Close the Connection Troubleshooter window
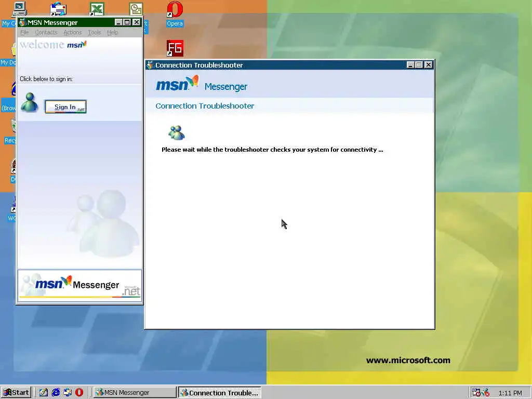The width and height of the screenshot is (532, 399). click(x=429, y=65)
